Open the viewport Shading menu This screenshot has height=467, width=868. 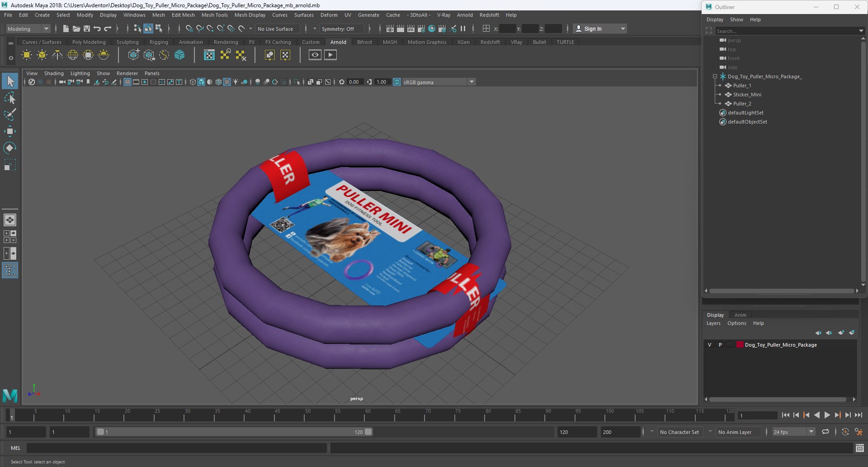tap(54, 73)
